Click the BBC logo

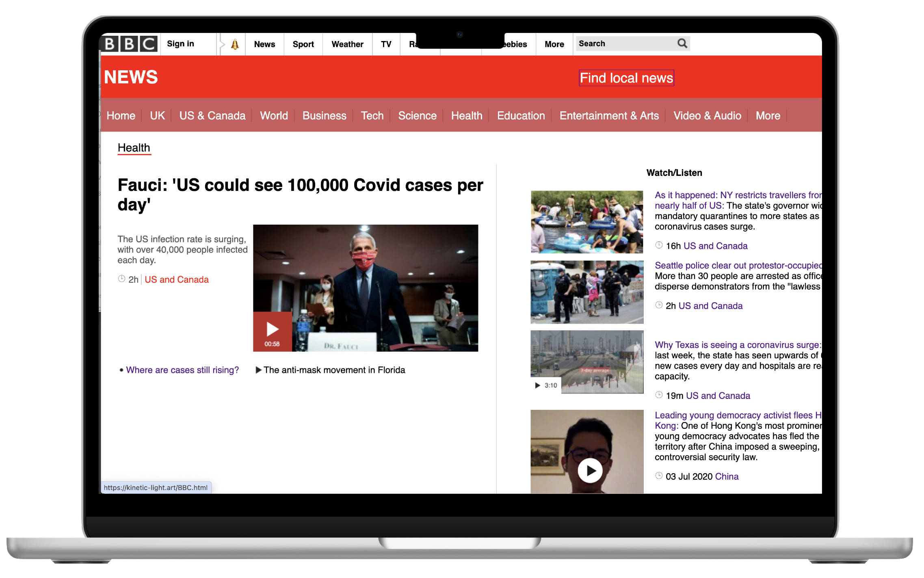[x=129, y=44]
